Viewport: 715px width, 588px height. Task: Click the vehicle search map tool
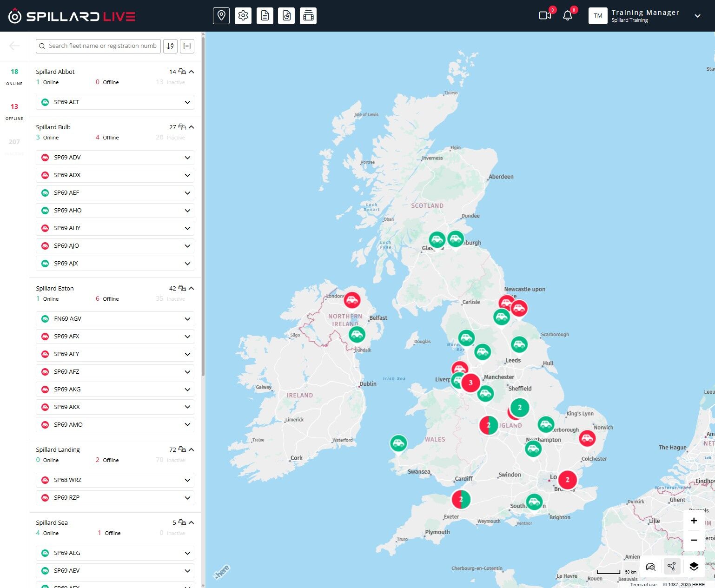point(651,566)
